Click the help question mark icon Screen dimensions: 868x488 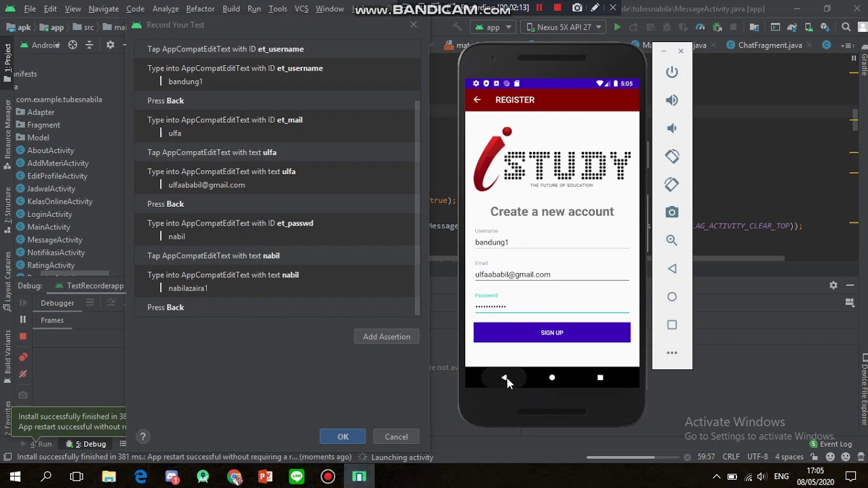click(x=142, y=437)
